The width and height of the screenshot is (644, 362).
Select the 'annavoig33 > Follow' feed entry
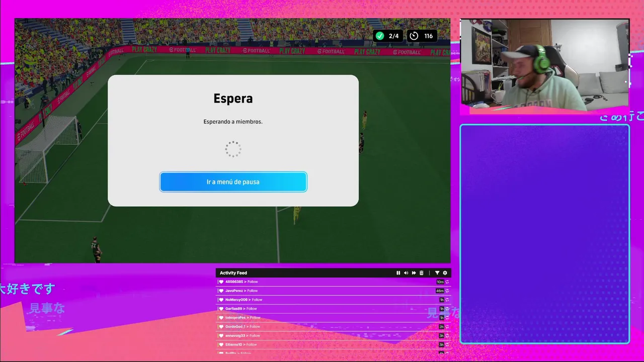(x=334, y=336)
